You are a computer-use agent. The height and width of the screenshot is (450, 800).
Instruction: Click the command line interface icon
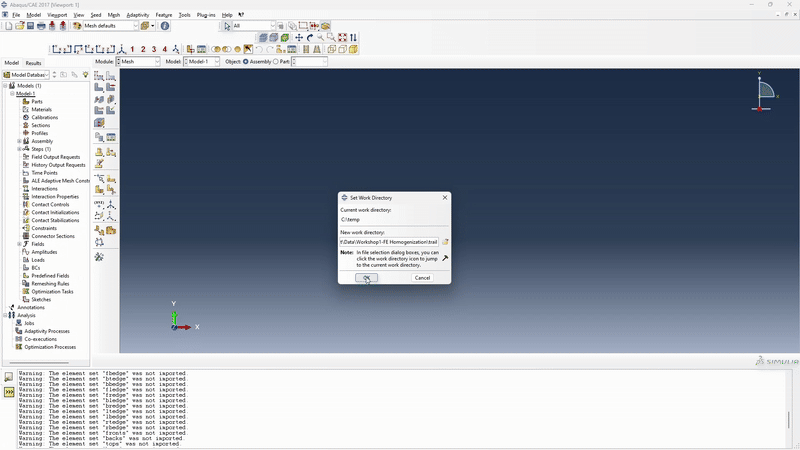pos(9,392)
